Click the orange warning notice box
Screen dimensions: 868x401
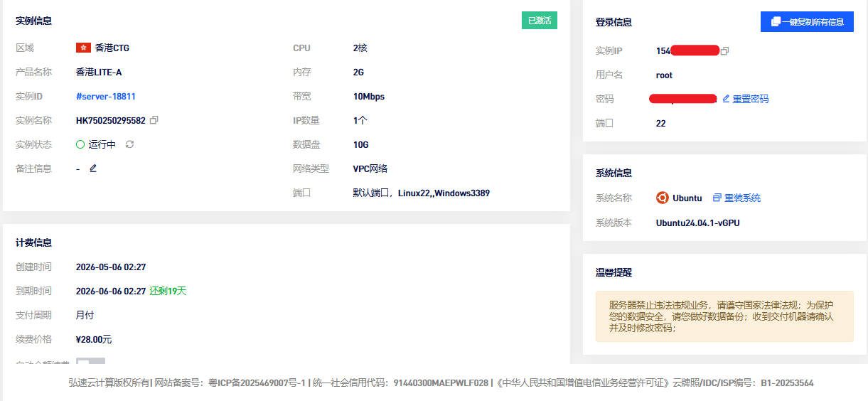pos(724,316)
